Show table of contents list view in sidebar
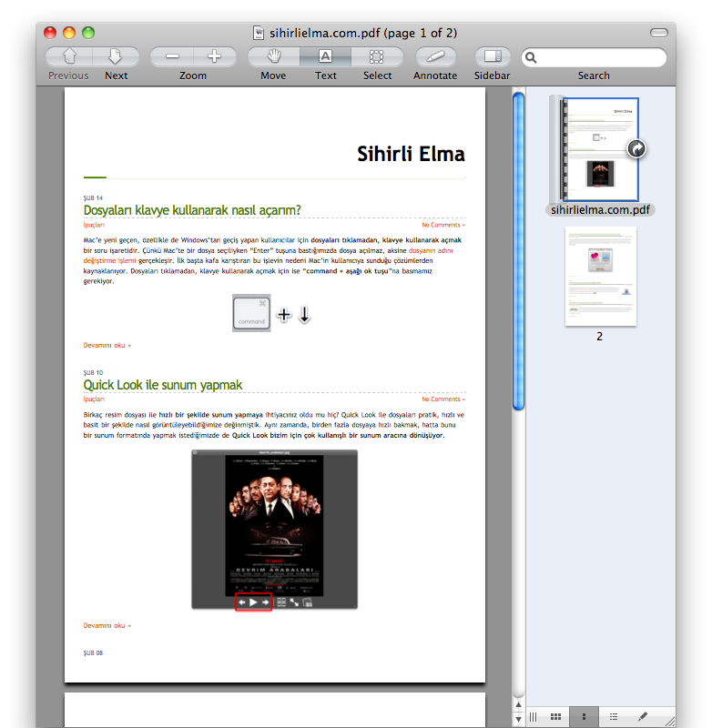The width and height of the screenshot is (712, 728). point(614,717)
